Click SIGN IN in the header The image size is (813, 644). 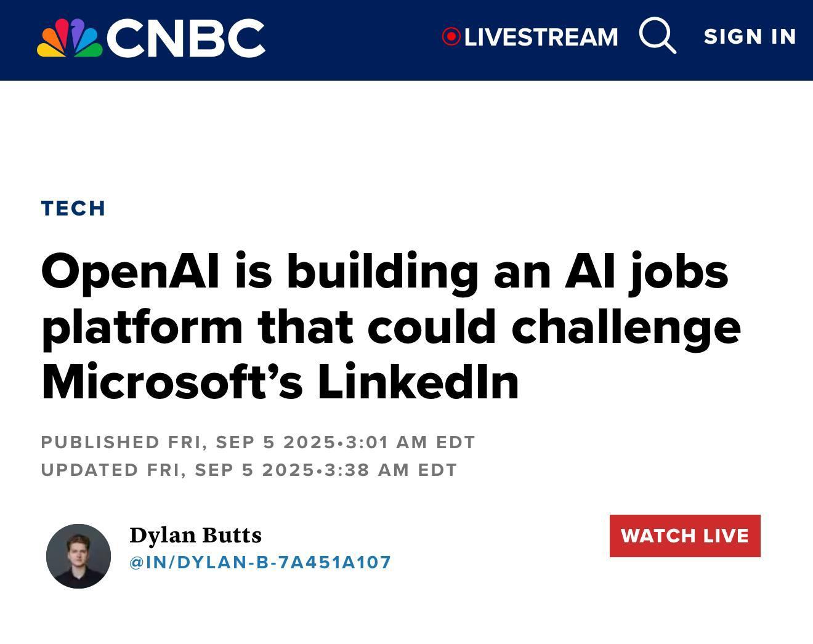(750, 37)
